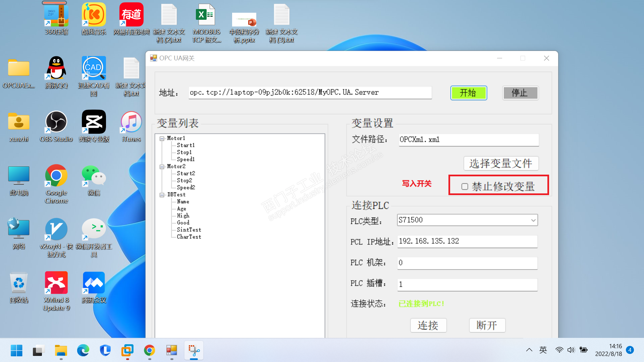Open the iTunes desktop icon

[x=131, y=122]
